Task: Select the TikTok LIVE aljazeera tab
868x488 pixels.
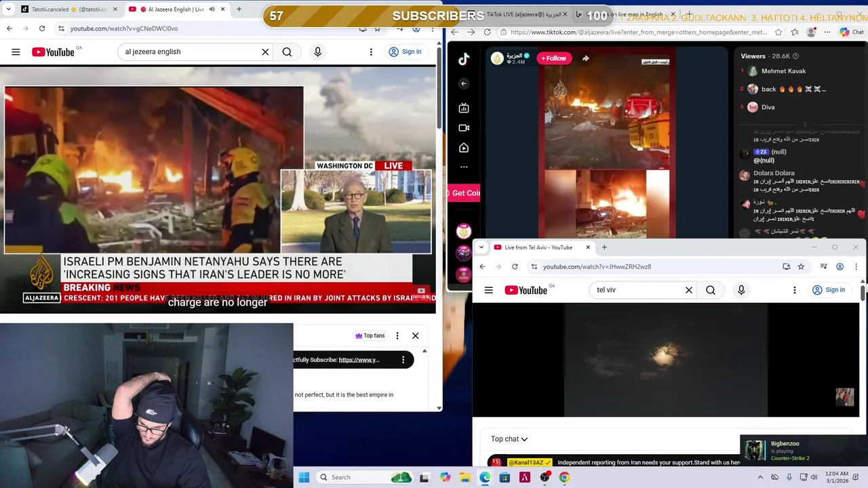Action: [x=522, y=14]
